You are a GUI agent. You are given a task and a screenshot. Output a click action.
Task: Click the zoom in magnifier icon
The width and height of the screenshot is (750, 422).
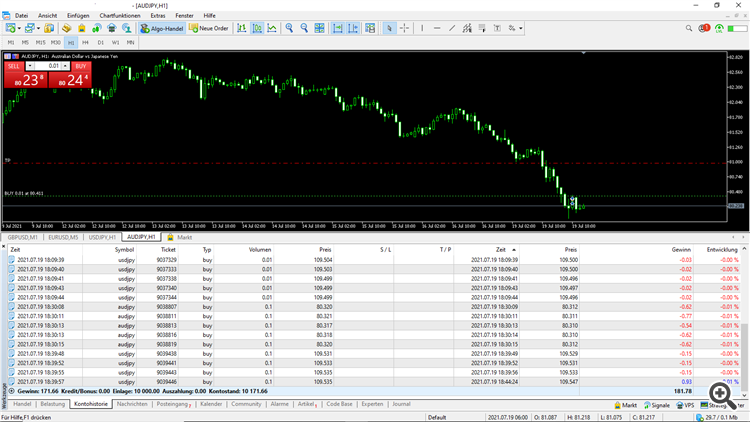(290, 28)
